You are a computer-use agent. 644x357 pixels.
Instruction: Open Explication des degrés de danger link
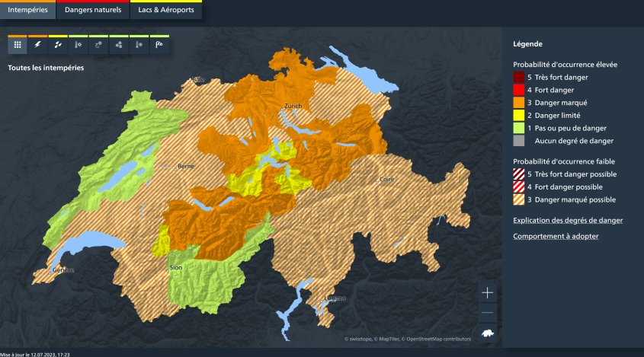click(568, 220)
